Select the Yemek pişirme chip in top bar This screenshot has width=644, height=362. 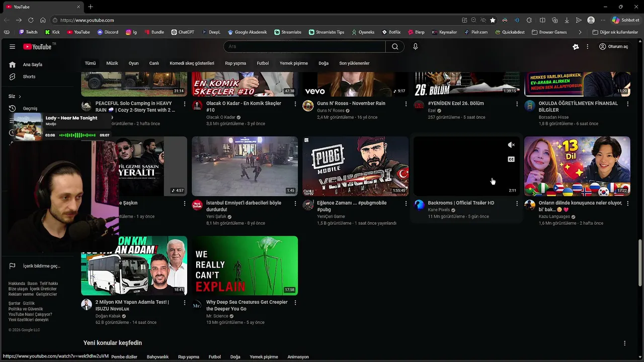point(294,63)
